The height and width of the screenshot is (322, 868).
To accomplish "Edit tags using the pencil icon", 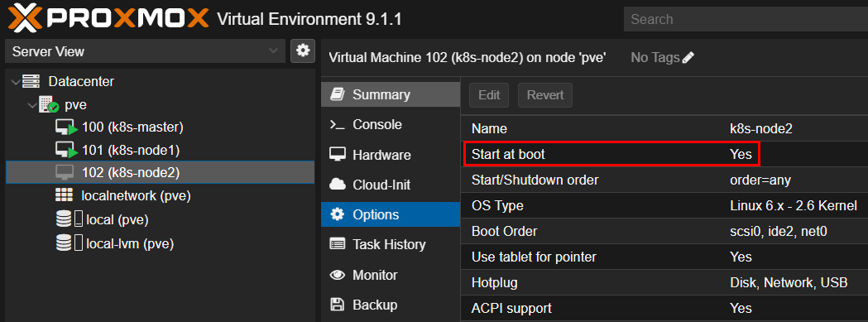I will click(x=688, y=58).
